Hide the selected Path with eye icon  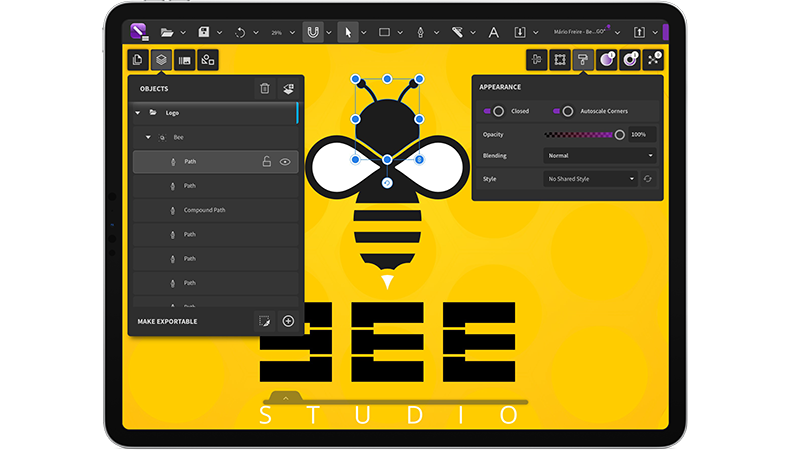[x=285, y=162]
